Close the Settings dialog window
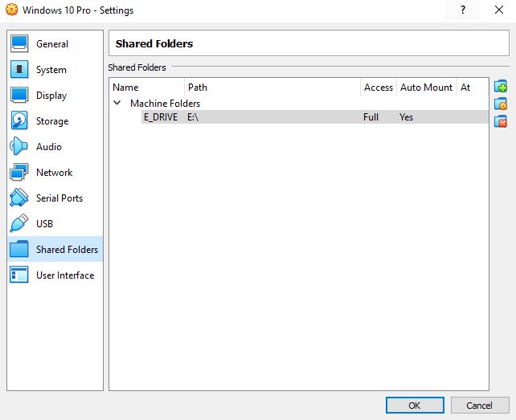 point(499,10)
